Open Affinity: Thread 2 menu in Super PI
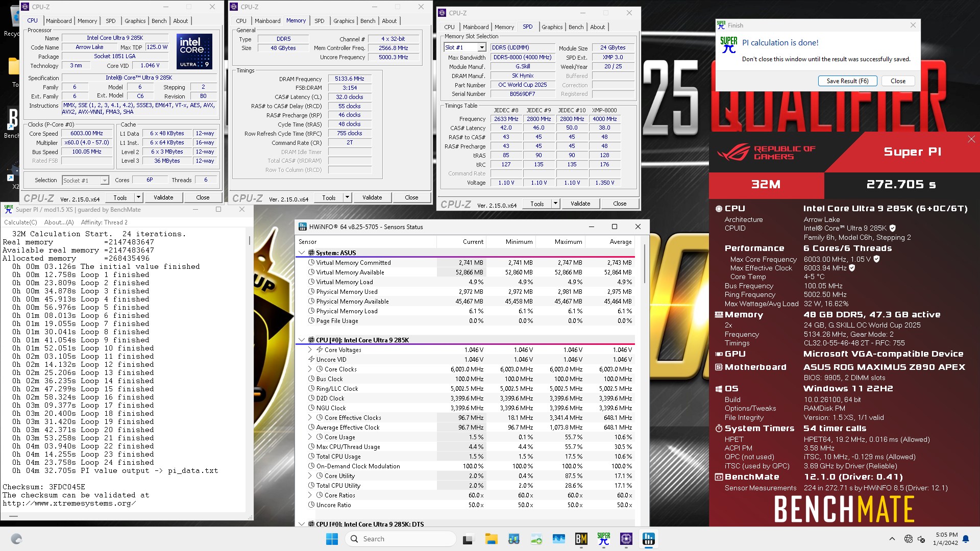Screen dimensions: 980x551 [x=104, y=222]
